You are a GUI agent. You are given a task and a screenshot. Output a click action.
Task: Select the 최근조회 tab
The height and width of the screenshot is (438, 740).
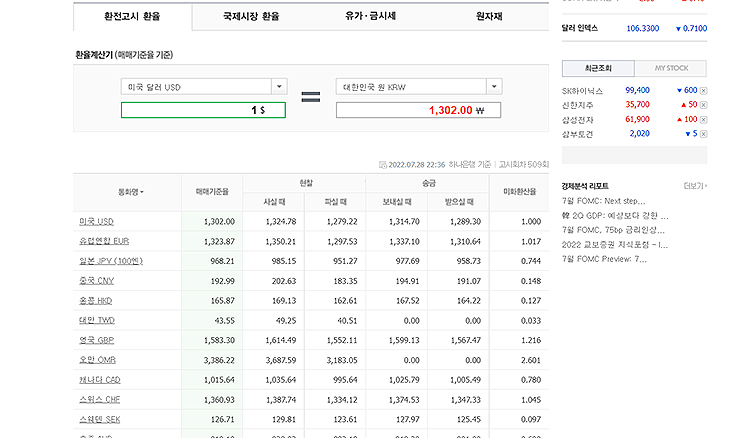(x=598, y=68)
